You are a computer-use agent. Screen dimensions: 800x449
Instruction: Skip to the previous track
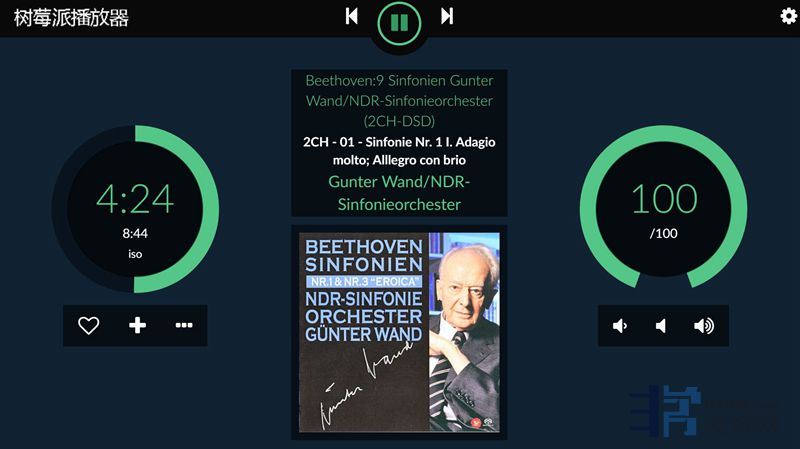click(352, 16)
